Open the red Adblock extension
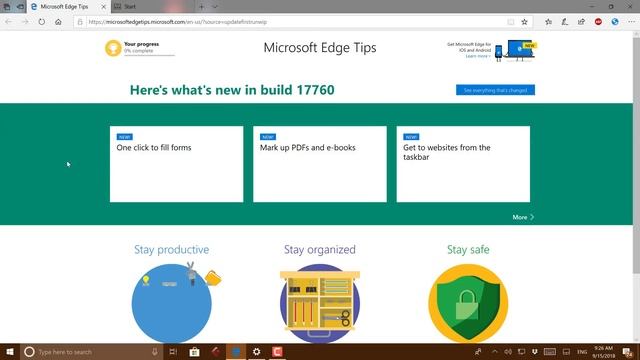 (598, 22)
